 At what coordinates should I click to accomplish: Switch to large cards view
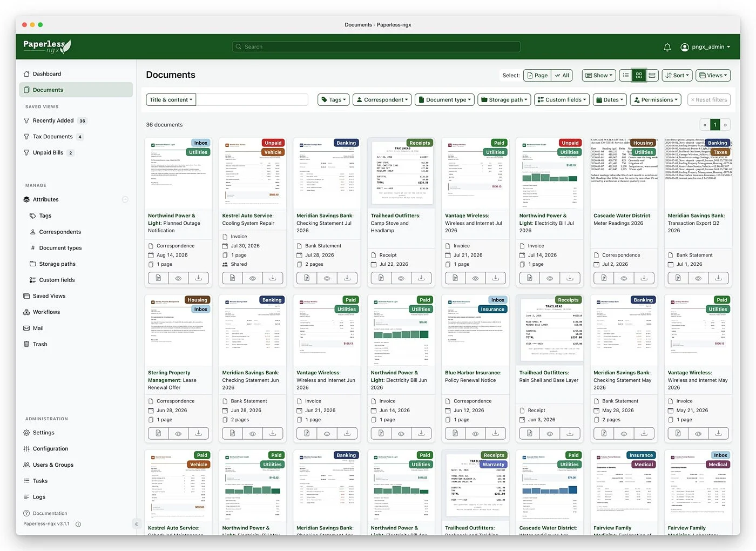(652, 76)
